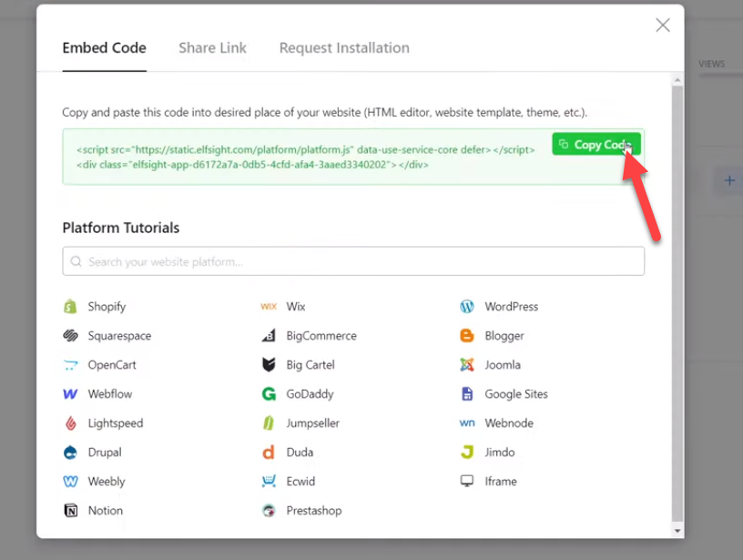This screenshot has width=743, height=560.
Task: Open the Big Cartel tutorial link
Action: tap(310, 365)
